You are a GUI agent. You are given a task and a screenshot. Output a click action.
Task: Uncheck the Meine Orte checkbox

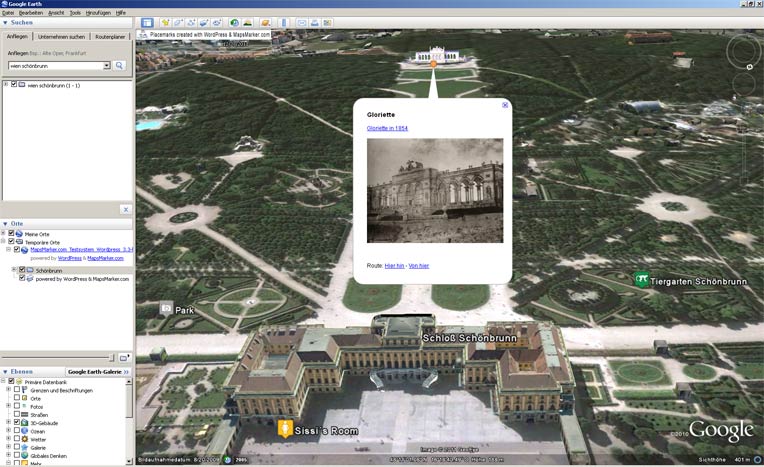11,234
